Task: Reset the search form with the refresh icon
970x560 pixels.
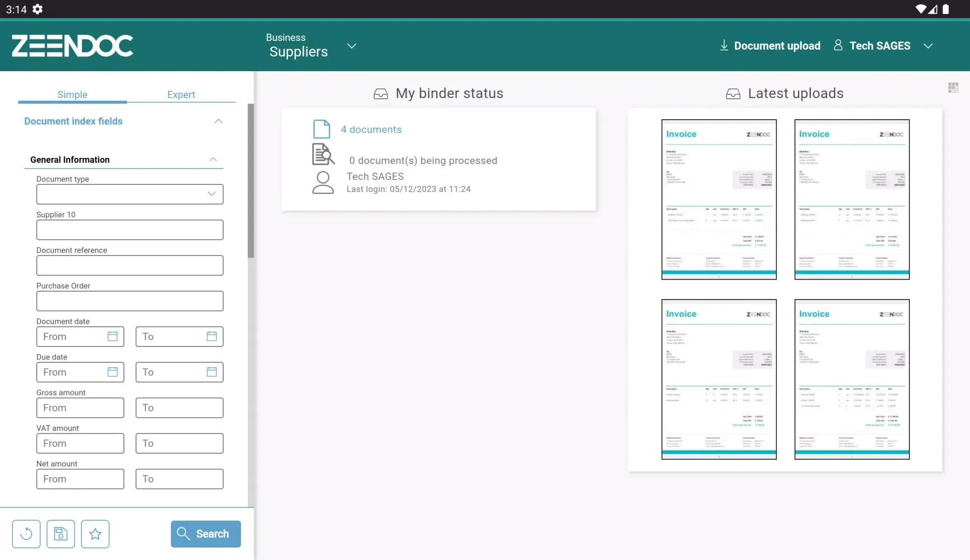Action: click(x=26, y=534)
